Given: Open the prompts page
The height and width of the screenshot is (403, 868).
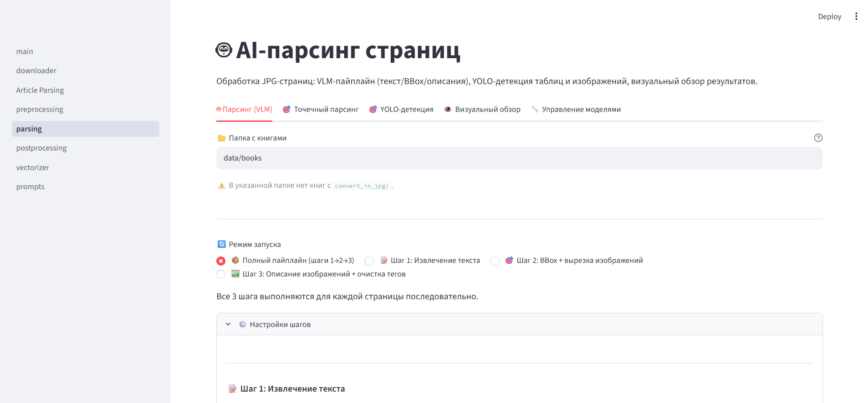Looking at the screenshot, I should coord(86,186).
